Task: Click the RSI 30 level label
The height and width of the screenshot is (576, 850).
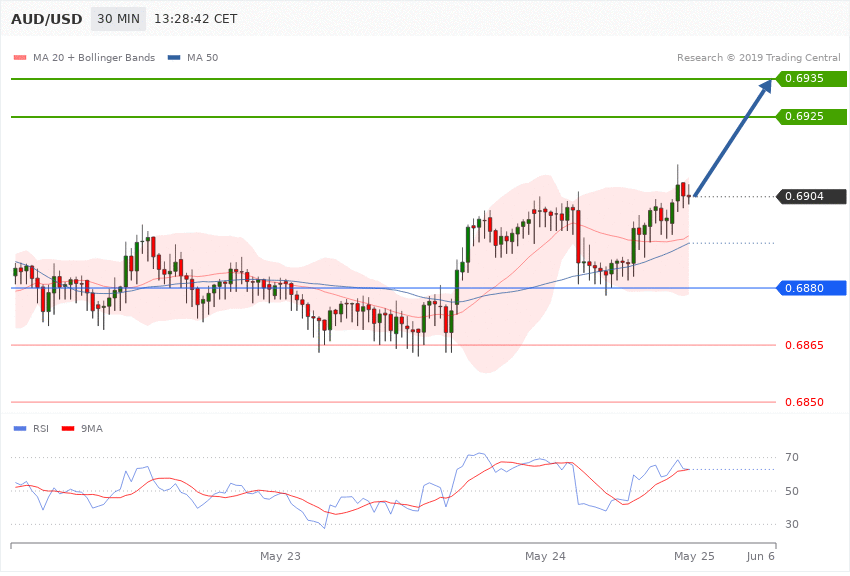Action: pos(791,524)
